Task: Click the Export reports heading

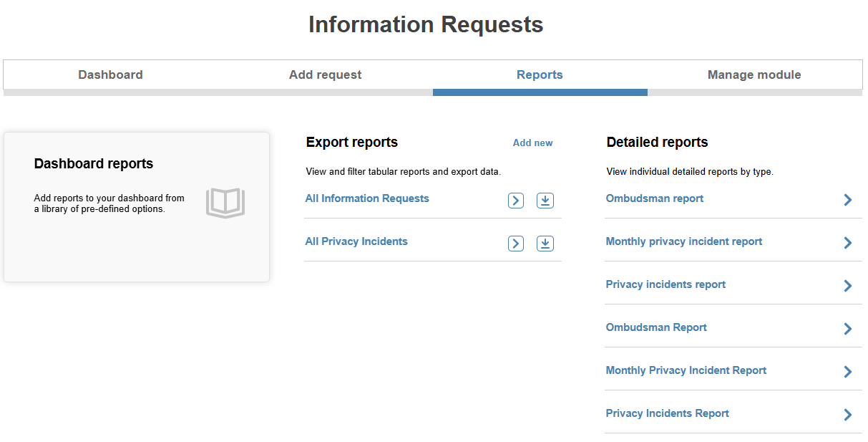Action: [x=351, y=142]
